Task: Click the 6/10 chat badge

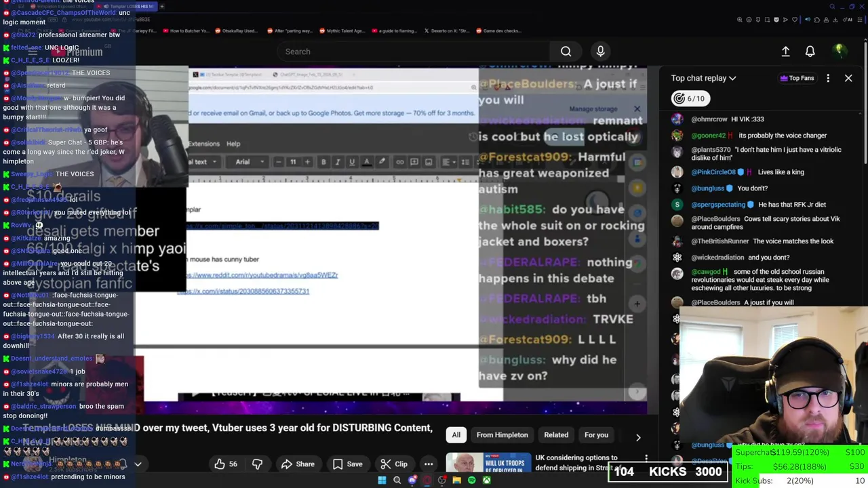Action: coord(689,98)
